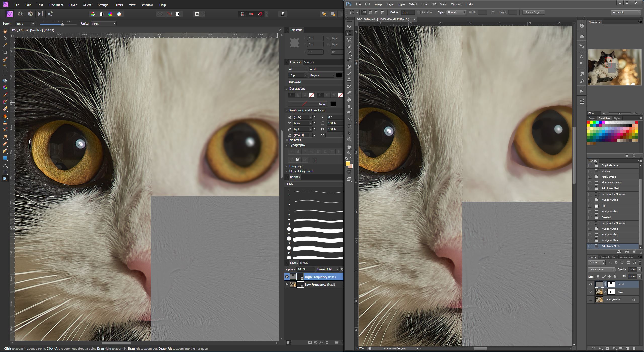The width and height of the screenshot is (644, 352).
Task: Click the Affinity Zoom tool
Action: coord(5,179)
